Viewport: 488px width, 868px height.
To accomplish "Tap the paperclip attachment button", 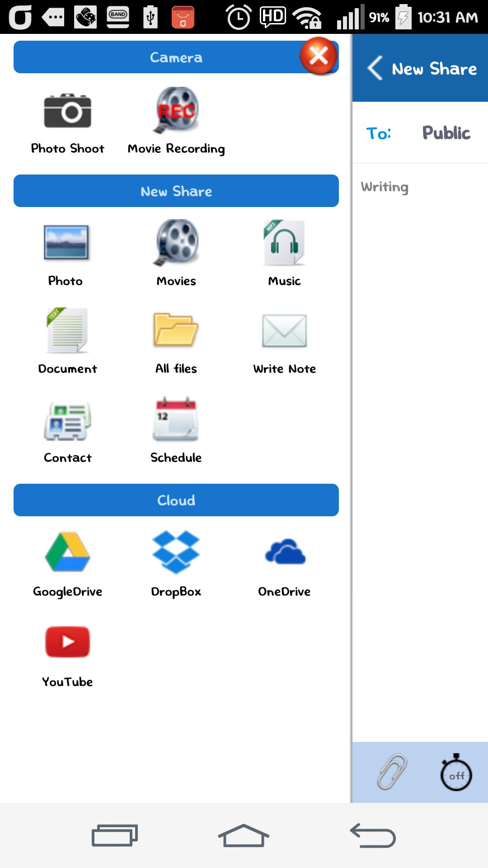I will tap(392, 772).
